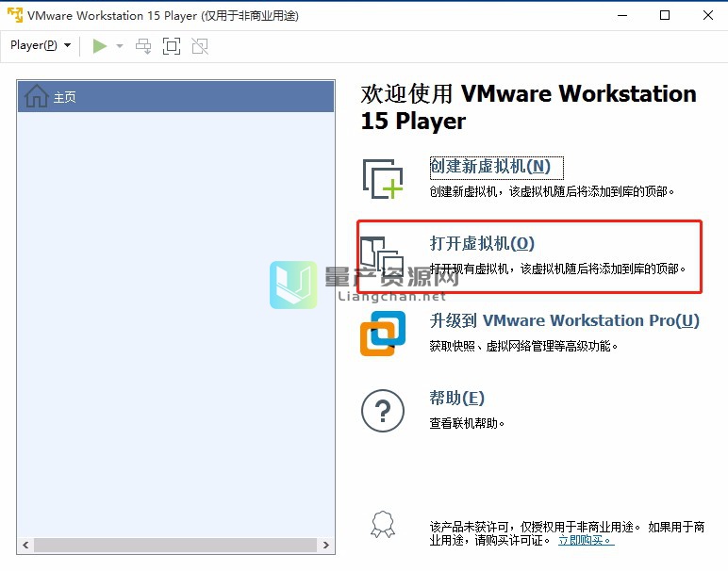Expand the power options dropdown arrow
This screenshot has width=728, height=571.
(120, 46)
